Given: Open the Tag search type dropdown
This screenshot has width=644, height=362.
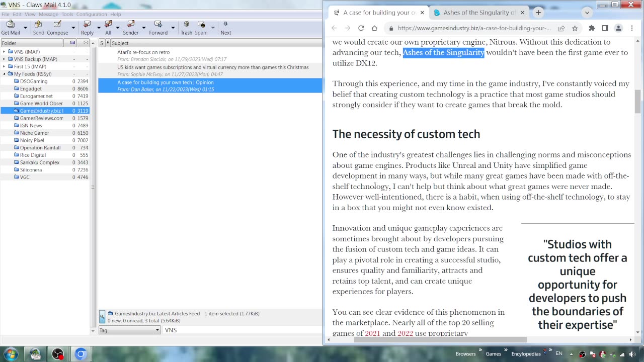Looking at the screenshot, I should tap(129, 330).
